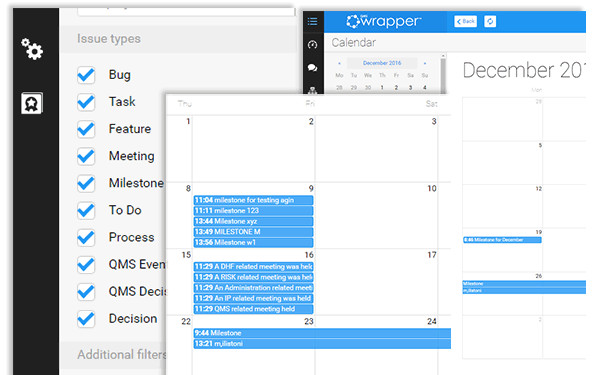
Task: Select date 3 in the mini calendar
Action: pos(410,88)
